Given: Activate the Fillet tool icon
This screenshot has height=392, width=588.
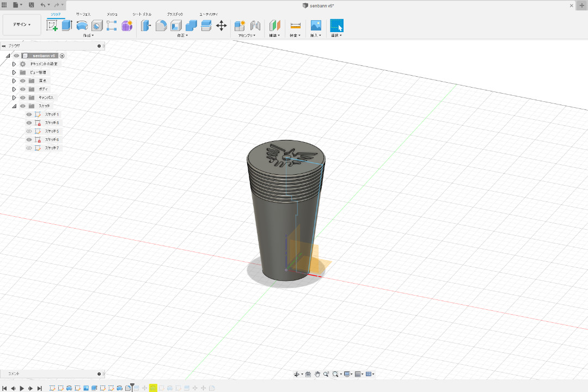Looking at the screenshot, I should (x=161, y=26).
